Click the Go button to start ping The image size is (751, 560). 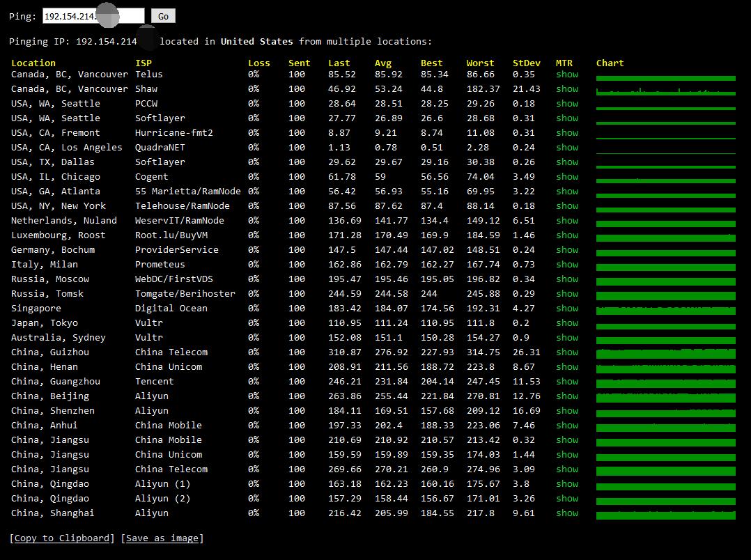[163, 16]
